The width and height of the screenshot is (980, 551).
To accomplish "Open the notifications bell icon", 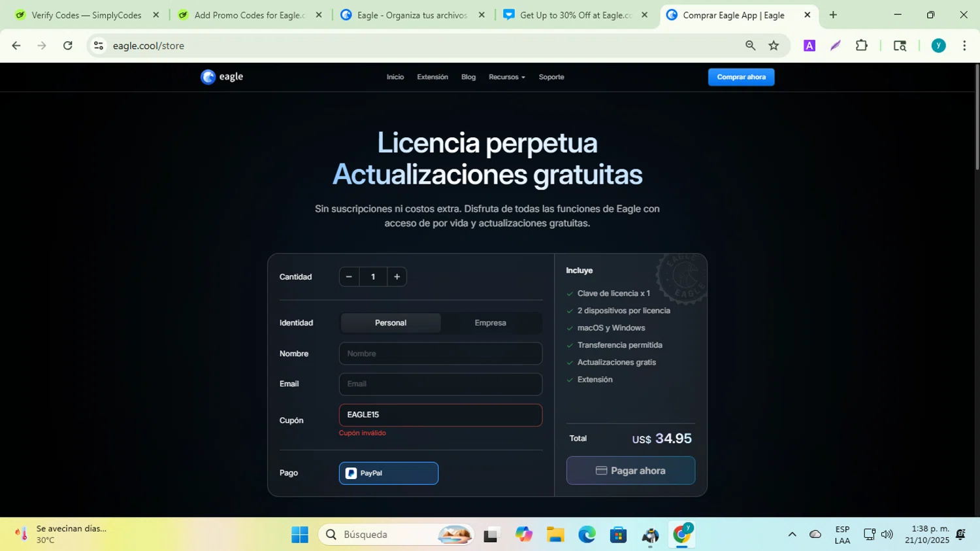I will (x=960, y=535).
